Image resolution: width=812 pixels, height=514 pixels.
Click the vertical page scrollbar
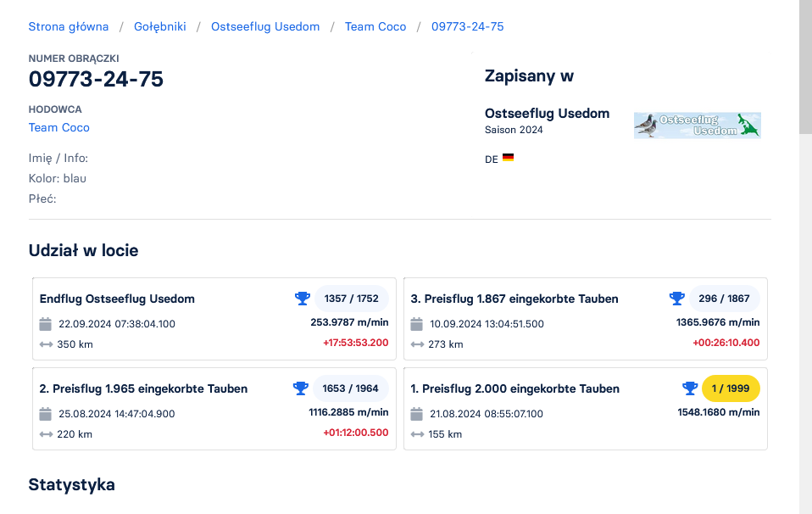tap(805, 68)
